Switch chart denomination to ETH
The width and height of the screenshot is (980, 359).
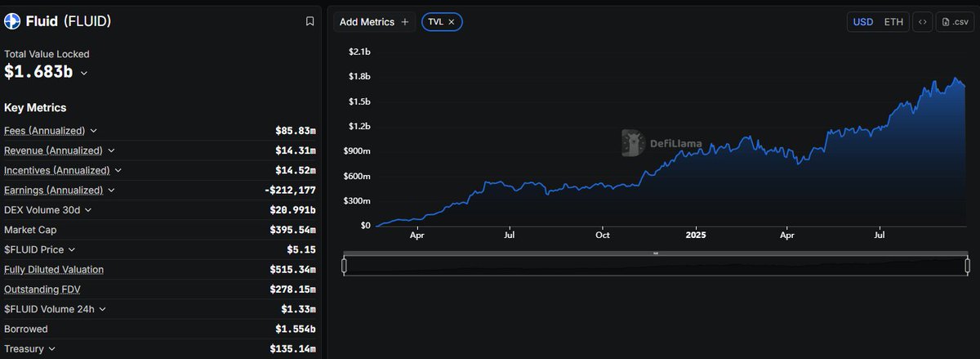[x=893, y=22]
